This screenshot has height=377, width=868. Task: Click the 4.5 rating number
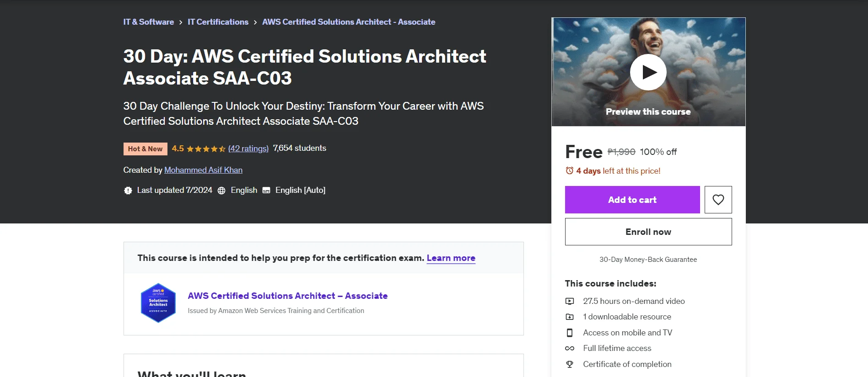coord(178,149)
